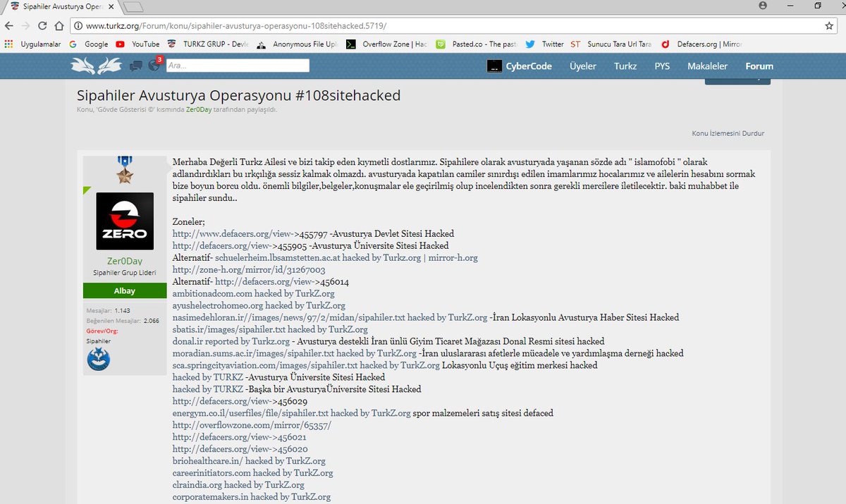Open the Turkz nav item
Image resolution: width=846 pixels, height=504 pixels.
click(625, 66)
